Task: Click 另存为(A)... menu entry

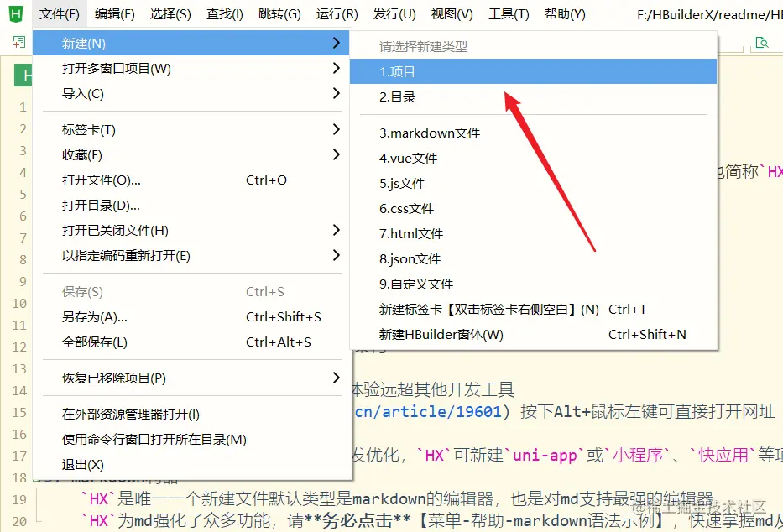Action: coord(191,317)
